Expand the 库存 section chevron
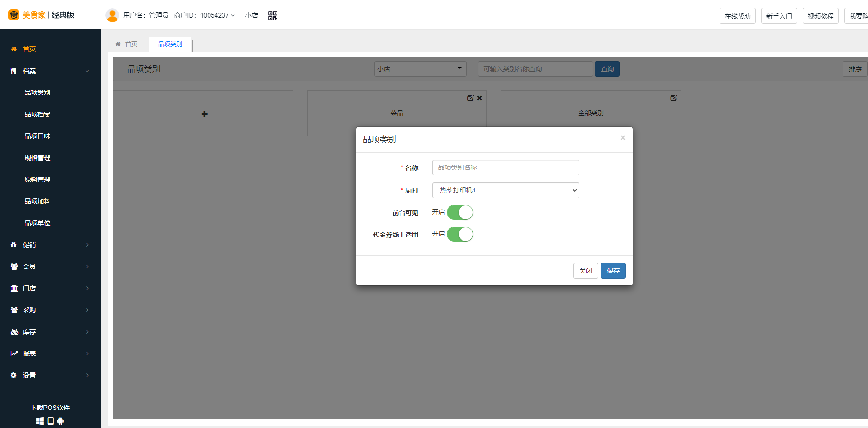 tap(87, 332)
